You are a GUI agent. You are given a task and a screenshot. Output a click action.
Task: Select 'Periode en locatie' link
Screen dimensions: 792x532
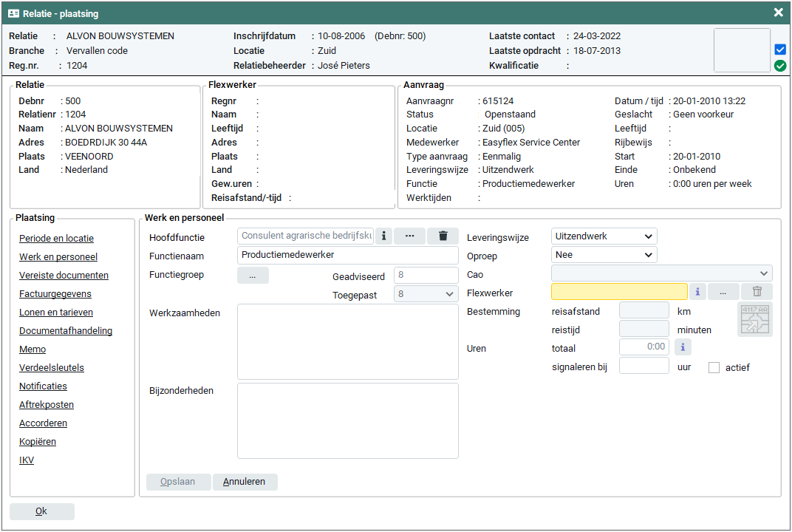pyautogui.click(x=56, y=239)
